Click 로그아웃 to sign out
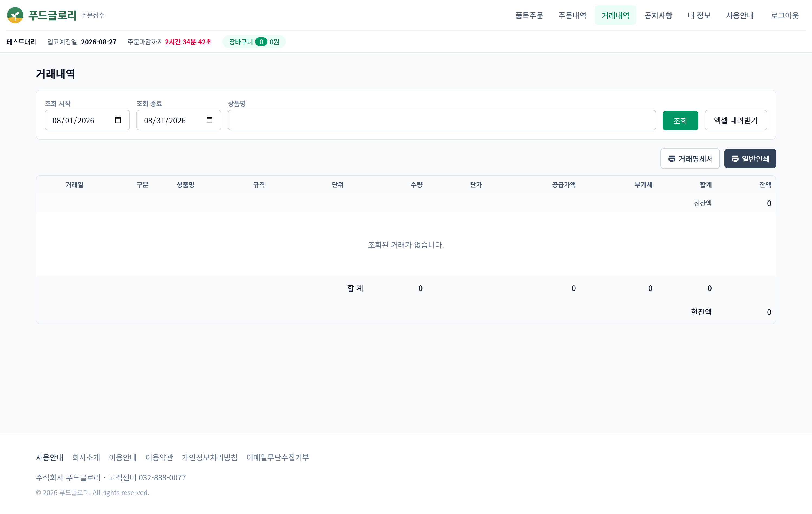Viewport: 812px width, 514px height. [785, 15]
